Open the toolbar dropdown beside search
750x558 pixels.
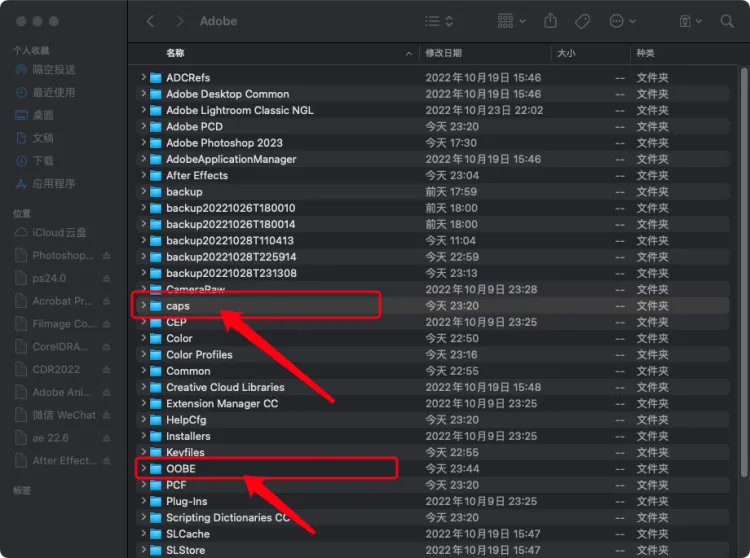(x=691, y=21)
